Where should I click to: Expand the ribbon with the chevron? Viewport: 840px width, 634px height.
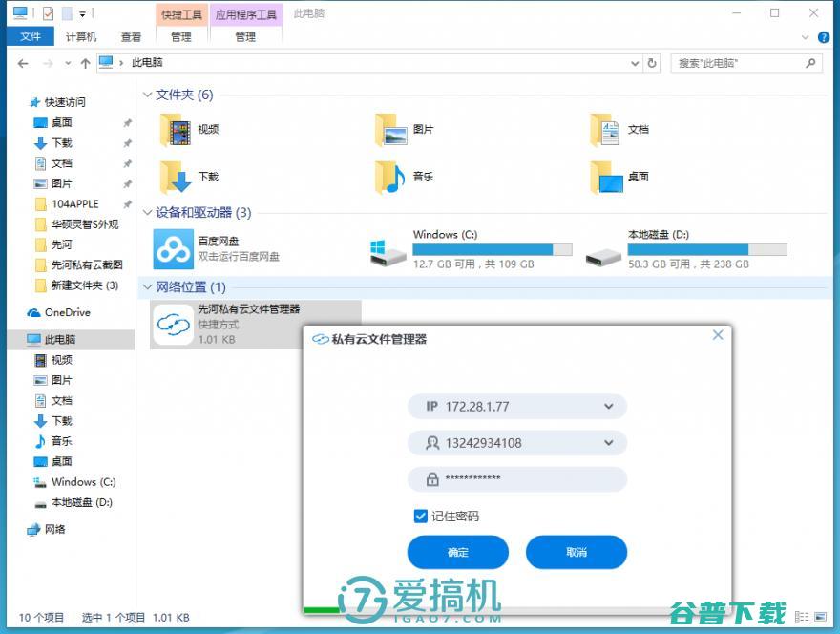pyautogui.click(x=805, y=37)
